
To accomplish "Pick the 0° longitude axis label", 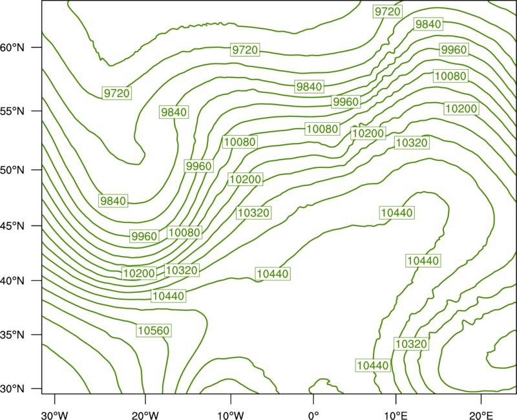I will click(313, 415).
